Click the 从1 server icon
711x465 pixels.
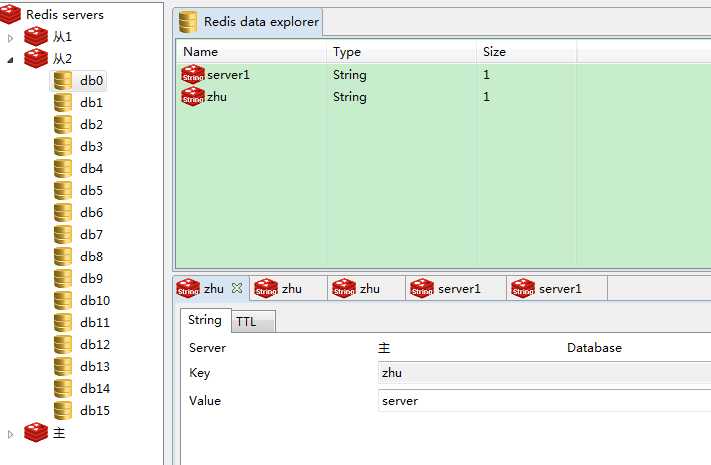coord(36,36)
